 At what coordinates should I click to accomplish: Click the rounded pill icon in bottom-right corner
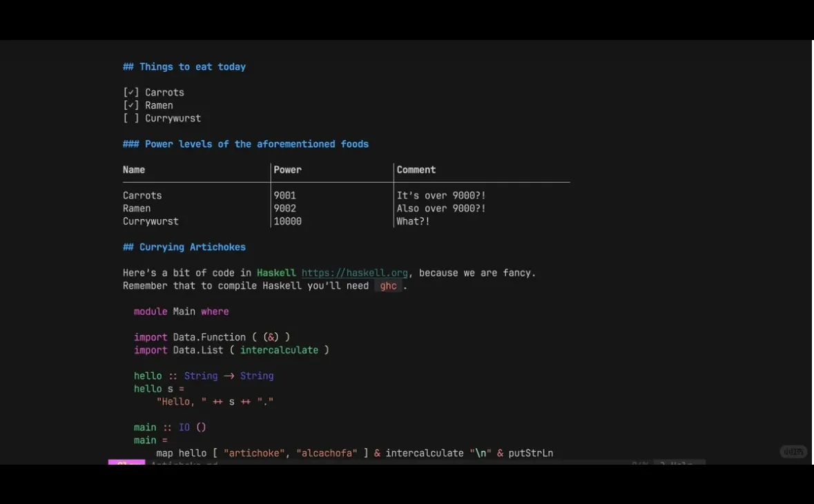[793, 452]
